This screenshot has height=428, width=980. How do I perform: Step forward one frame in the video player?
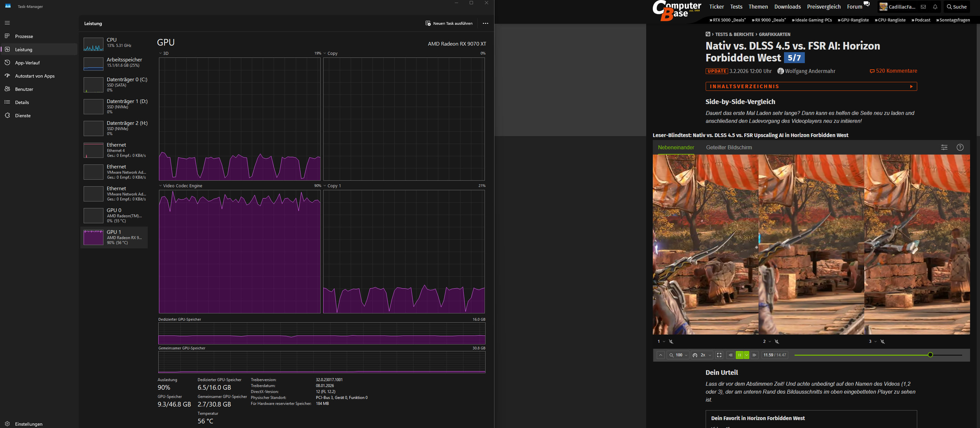[755, 355]
